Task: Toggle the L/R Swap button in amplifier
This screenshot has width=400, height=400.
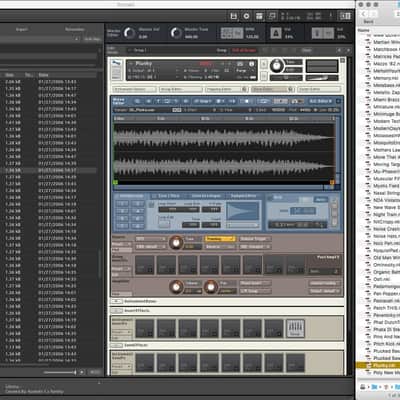Action: coord(255,291)
